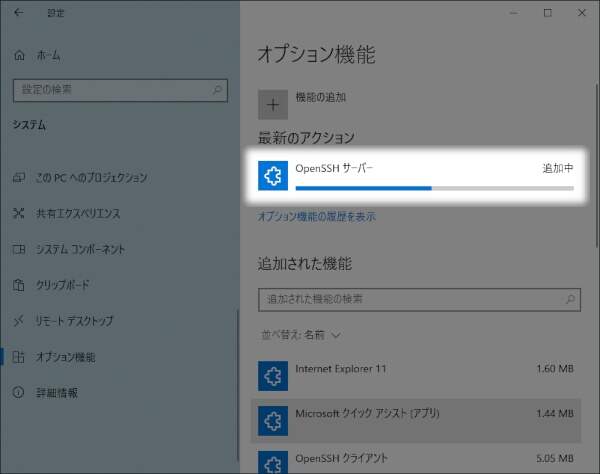Select the OpenSSH クライアント entry
Image resolution: width=600 pixels, height=474 pixels.
point(416,459)
